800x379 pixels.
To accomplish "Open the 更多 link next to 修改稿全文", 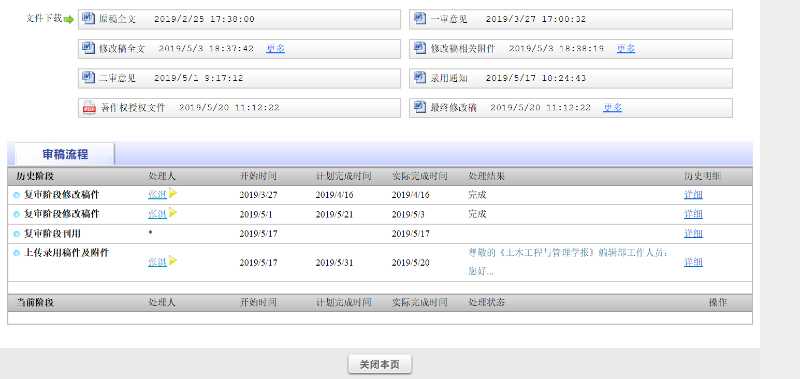I will pyautogui.click(x=275, y=48).
